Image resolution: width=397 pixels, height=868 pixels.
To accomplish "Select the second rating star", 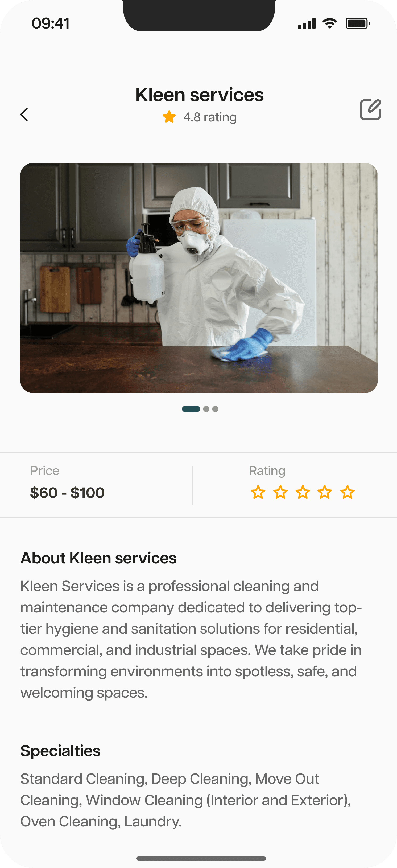I will [280, 492].
